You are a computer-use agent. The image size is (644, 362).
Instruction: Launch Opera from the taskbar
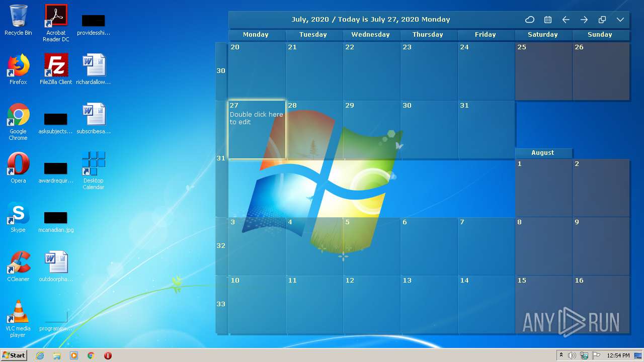(108, 355)
